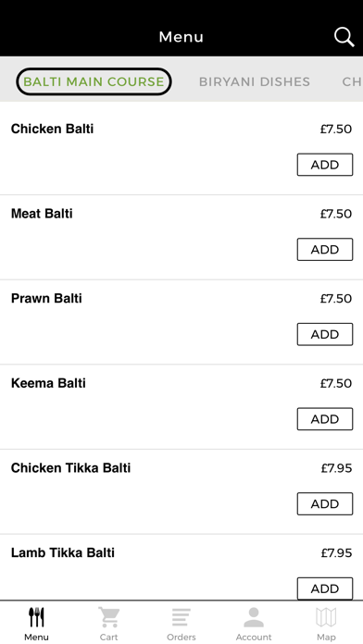Viewport: 363px width, 644px height.
Task: Select the Lamb Tikka Balti item name
Action: click(62, 552)
